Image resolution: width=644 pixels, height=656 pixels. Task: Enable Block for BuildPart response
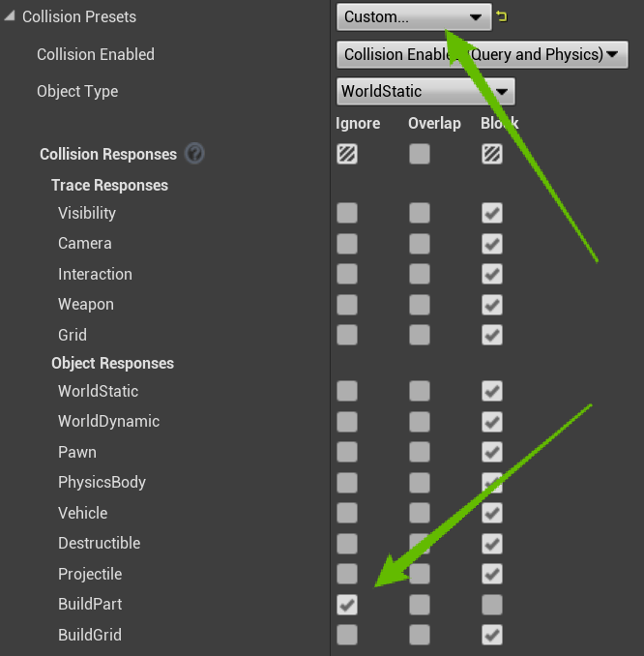pyautogui.click(x=492, y=605)
